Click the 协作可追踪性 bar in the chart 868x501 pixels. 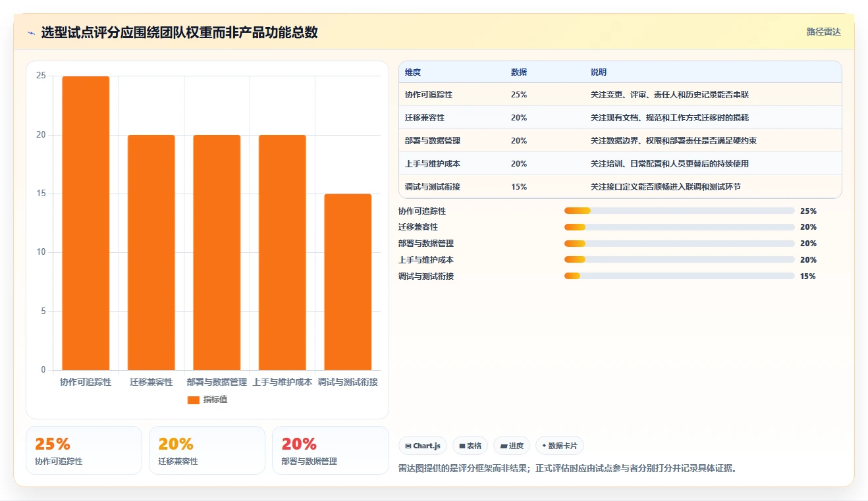[x=86, y=223]
